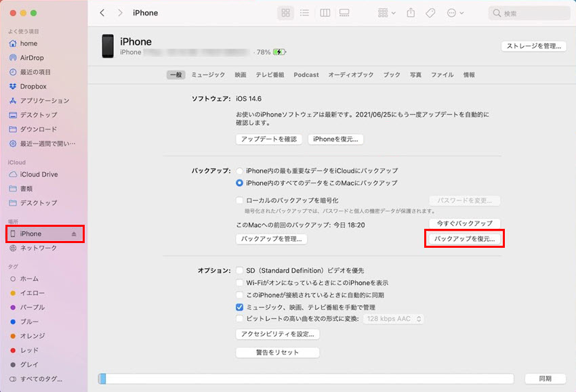Select back up to this Mac radio
Viewport: 576px width, 392px height.
239,183
